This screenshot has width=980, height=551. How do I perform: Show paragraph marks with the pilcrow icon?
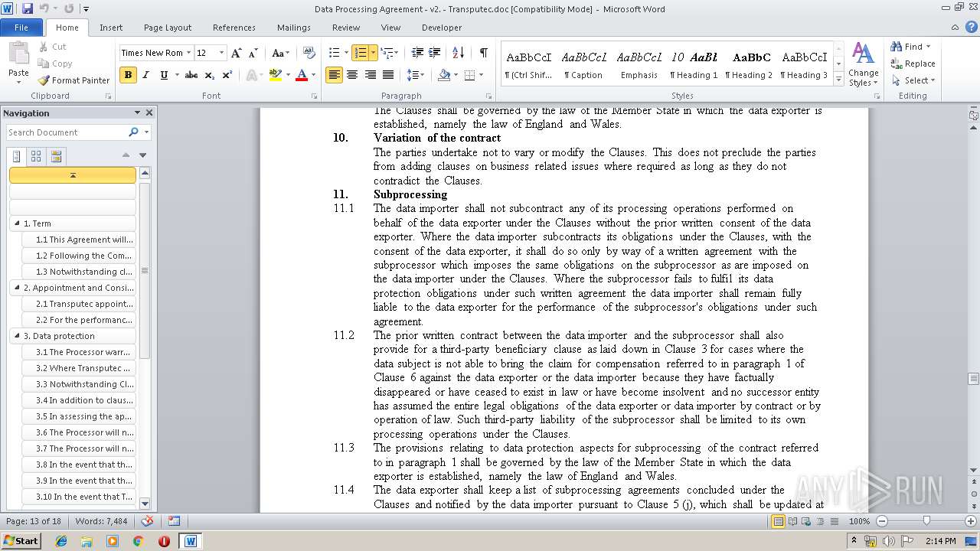483,53
